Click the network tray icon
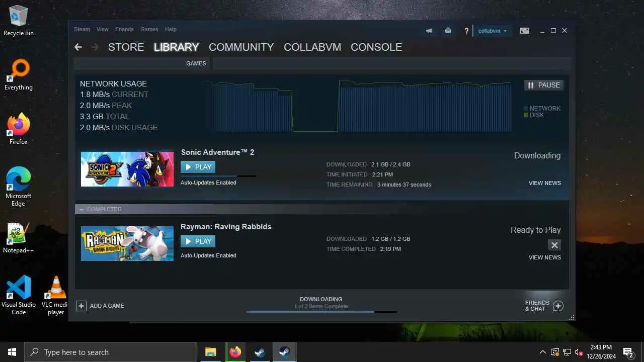Screen dimensions: 644x362 click(x=567, y=352)
